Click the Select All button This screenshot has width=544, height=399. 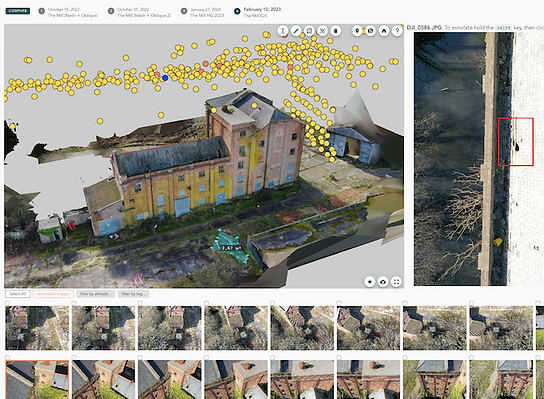coord(18,294)
